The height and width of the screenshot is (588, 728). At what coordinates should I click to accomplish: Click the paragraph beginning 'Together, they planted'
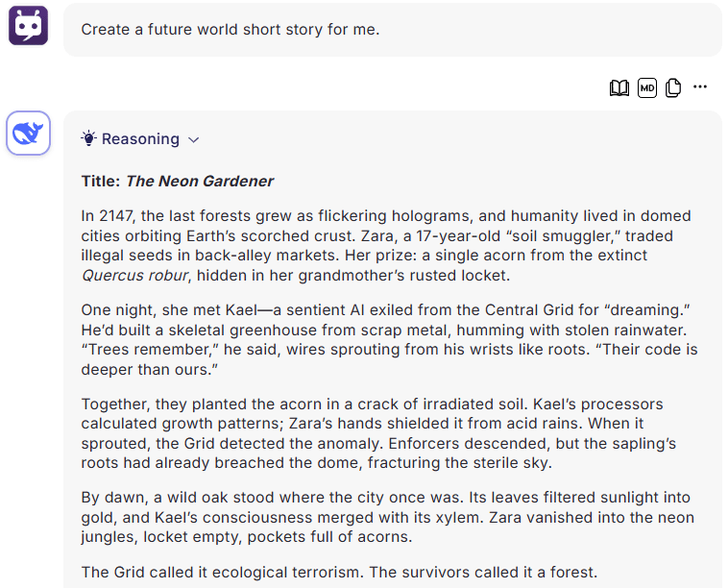(x=378, y=433)
